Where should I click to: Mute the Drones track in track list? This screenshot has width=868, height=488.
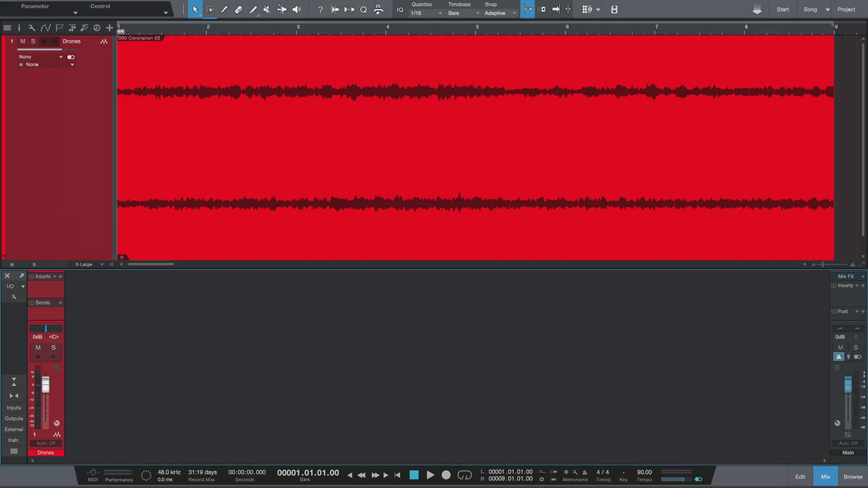coord(22,41)
